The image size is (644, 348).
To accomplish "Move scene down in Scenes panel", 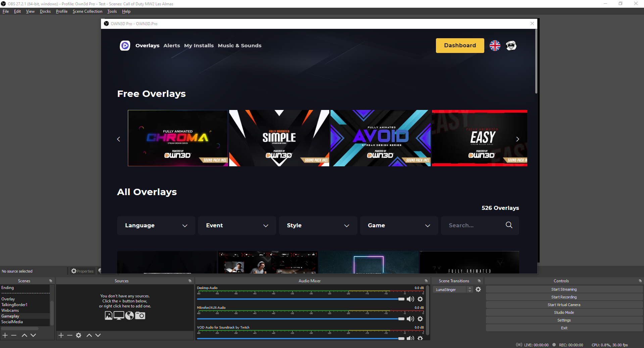I will 33,335.
